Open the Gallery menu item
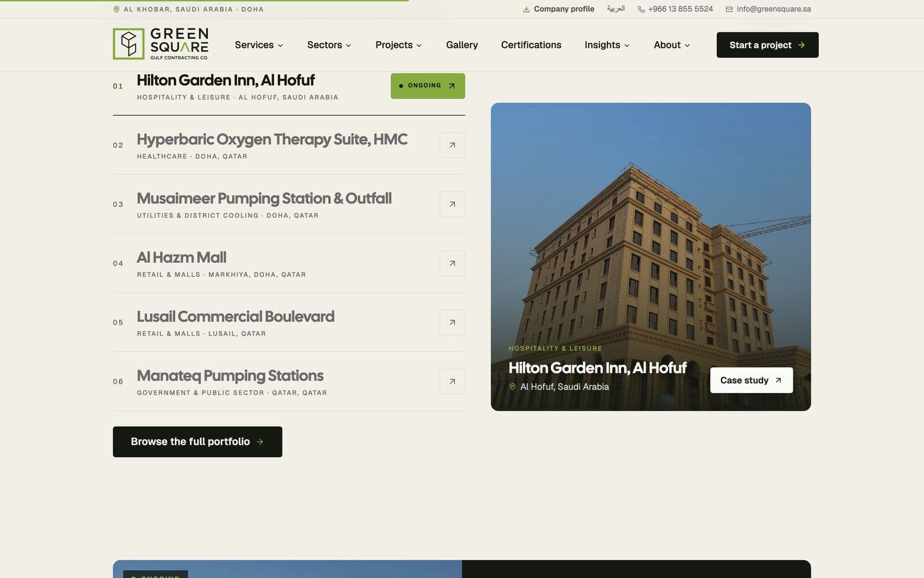 click(462, 45)
